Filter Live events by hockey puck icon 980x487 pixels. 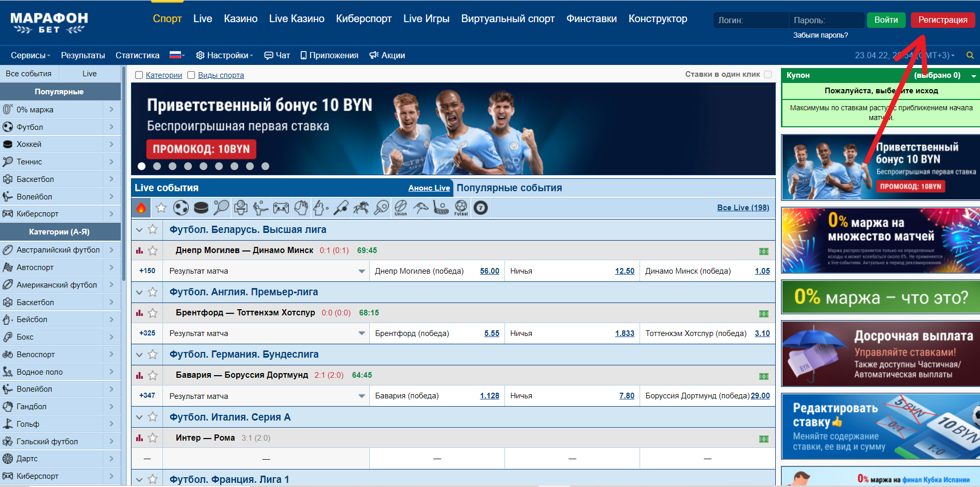pos(201,208)
